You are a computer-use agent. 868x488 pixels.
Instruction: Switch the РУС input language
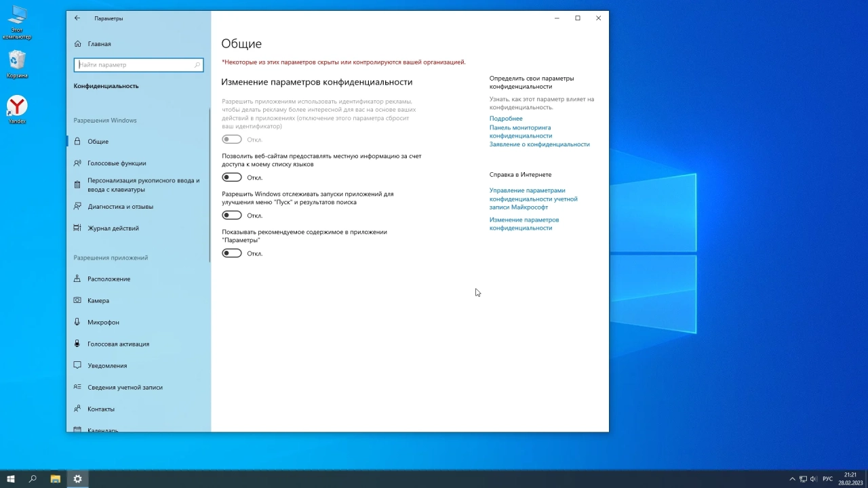[x=827, y=479]
